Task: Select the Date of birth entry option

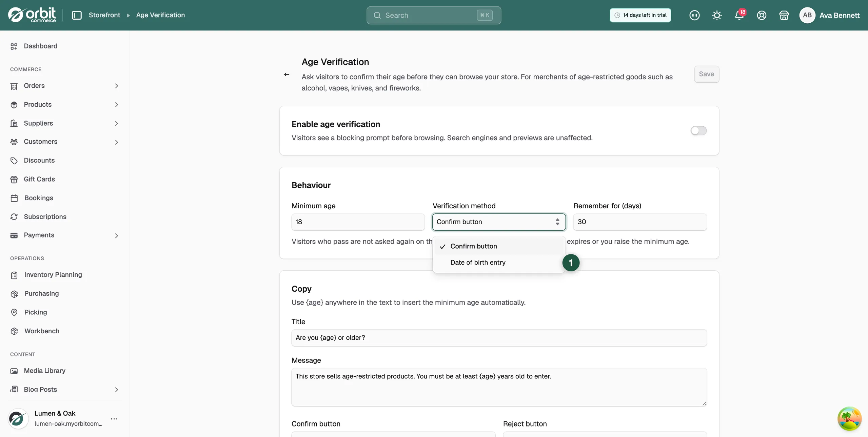Action: [499, 263]
